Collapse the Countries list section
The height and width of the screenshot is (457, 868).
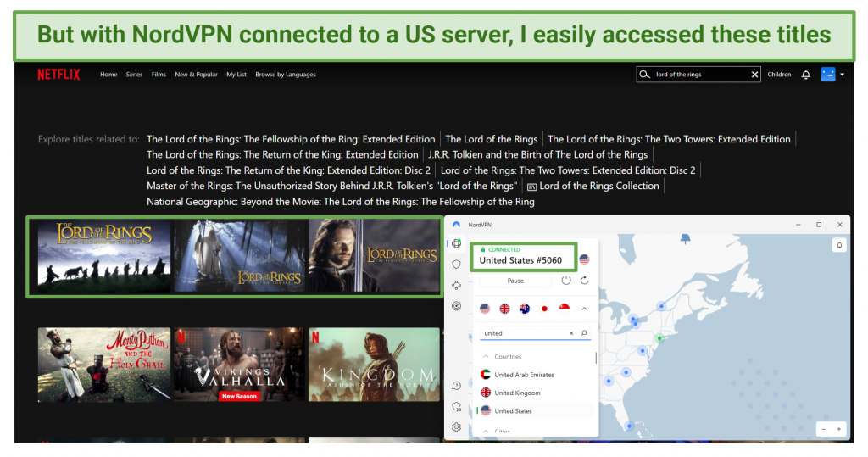click(486, 357)
